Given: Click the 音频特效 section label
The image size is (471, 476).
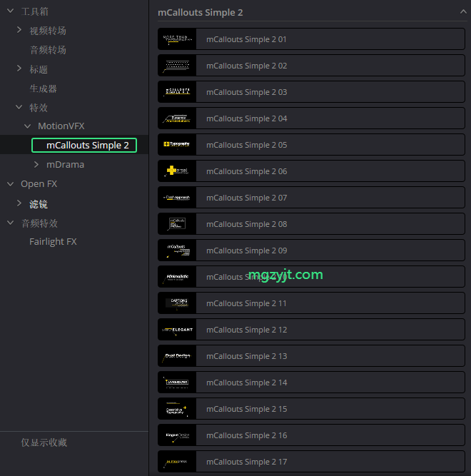Looking at the screenshot, I should pos(39,223).
